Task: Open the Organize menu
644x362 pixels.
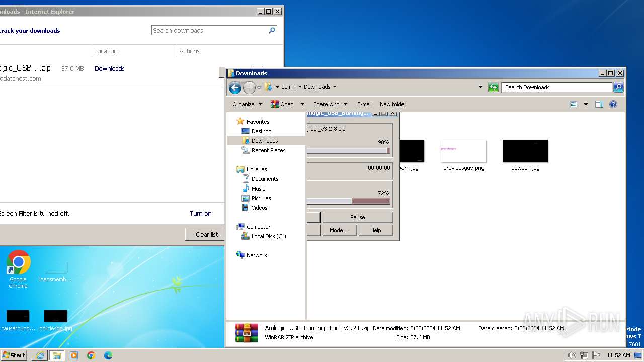Action: click(x=247, y=104)
